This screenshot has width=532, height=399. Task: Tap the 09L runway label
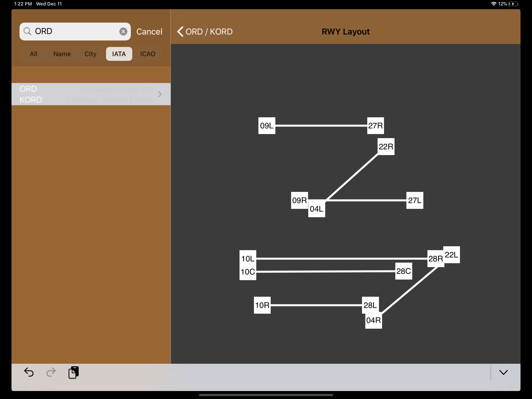click(266, 126)
